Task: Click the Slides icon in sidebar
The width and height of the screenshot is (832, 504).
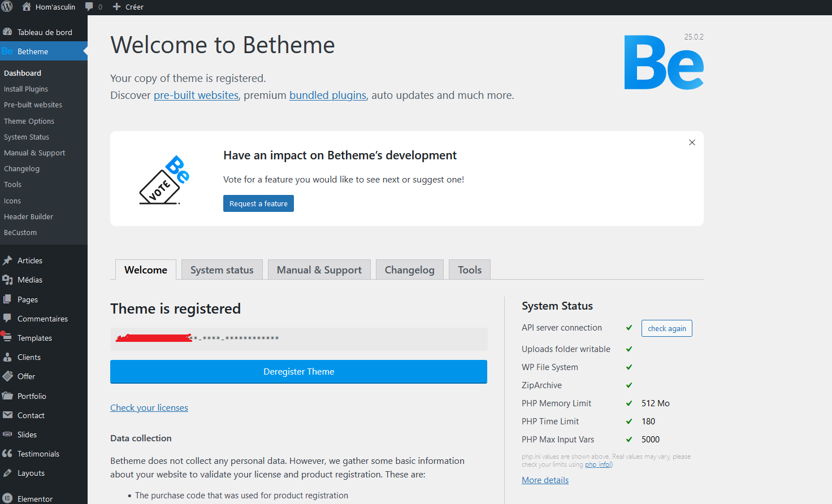Action: point(7,434)
